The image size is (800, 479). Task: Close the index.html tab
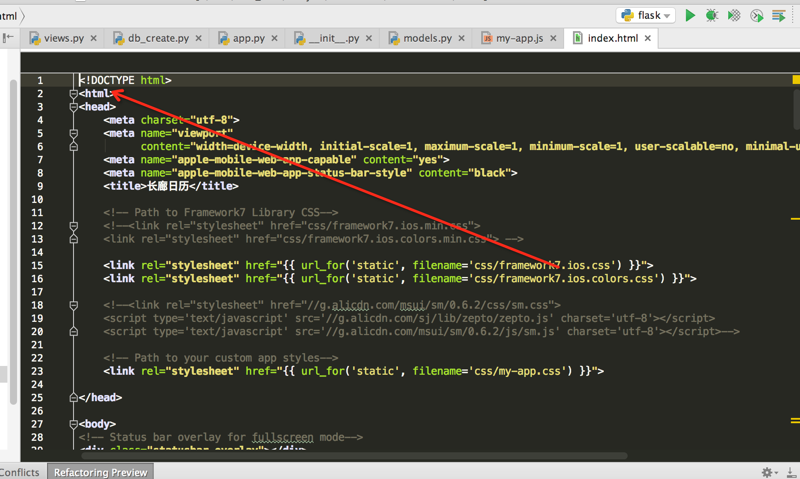[x=647, y=38]
